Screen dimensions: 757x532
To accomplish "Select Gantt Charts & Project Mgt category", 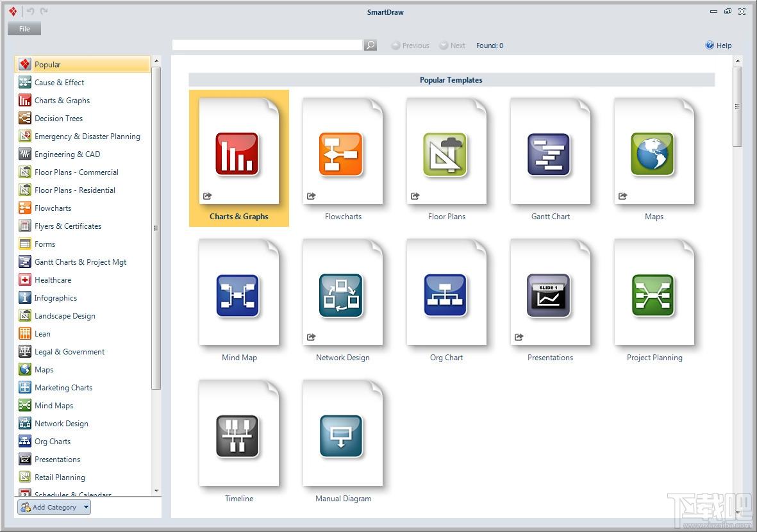I will pos(83,262).
